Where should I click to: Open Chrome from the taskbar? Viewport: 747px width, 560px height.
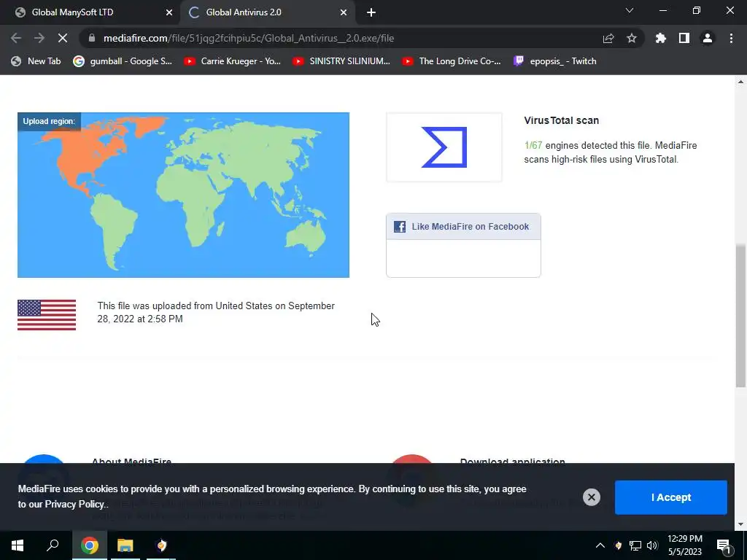coord(89,545)
